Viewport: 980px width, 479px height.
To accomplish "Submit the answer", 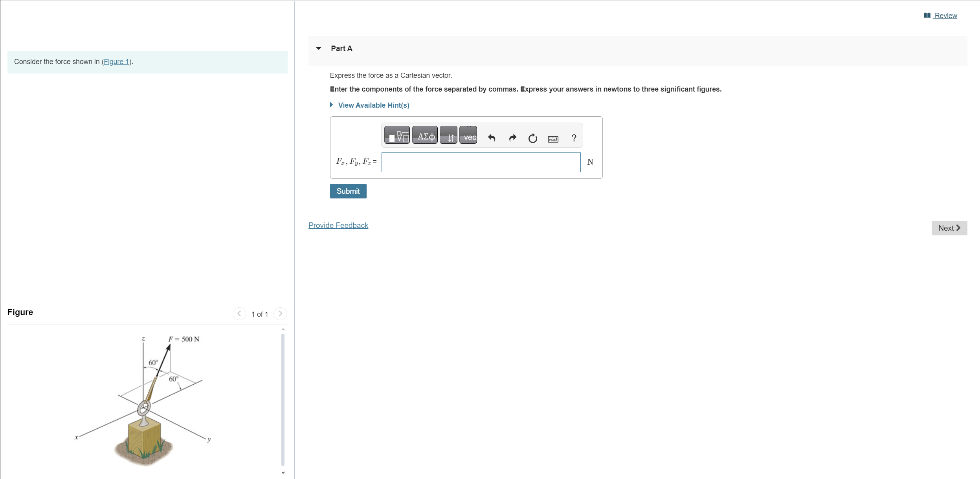I will coord(348,191).
